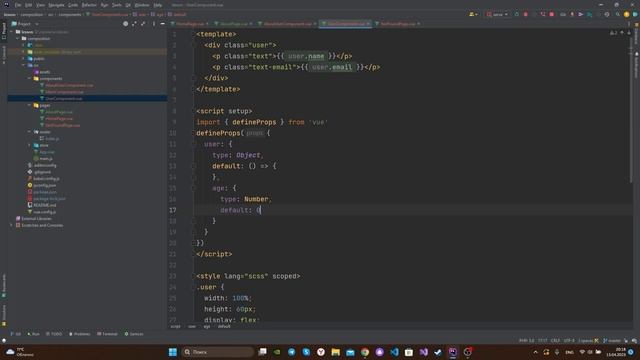Switch to the NotFoundPage.vue editor tab
The image size is (640, 360).
point(398,24)
